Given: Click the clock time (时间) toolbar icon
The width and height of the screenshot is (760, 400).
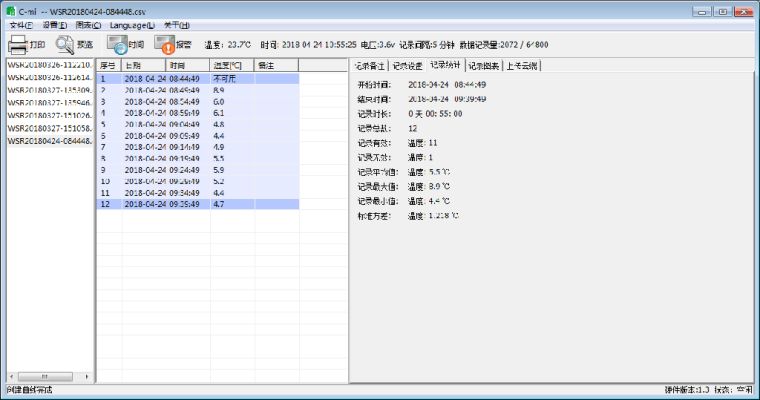Looking at the screenshot, I should [117, 45].
